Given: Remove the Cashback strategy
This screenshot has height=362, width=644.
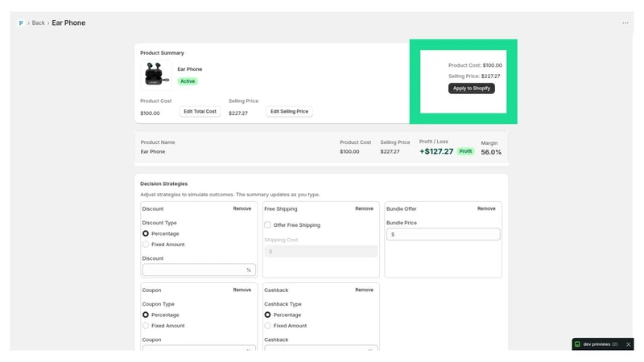Looking at the screenshot, I should pos(364,290).
